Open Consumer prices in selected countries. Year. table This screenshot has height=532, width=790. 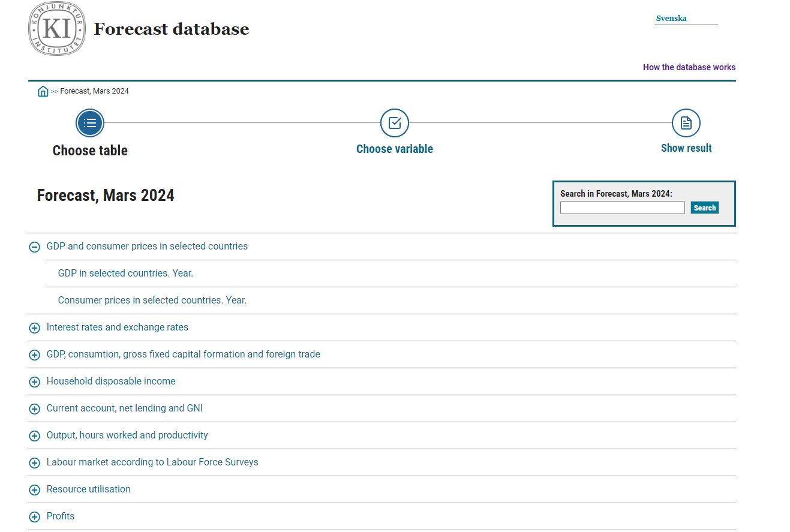tap(152, 300)
